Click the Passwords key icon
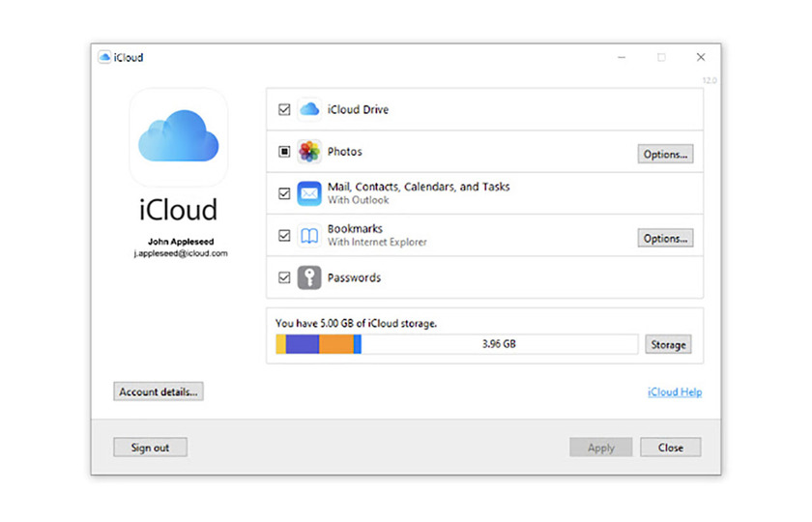Image resolution: width=812 pixels, height=522 pixels. coord(309,277)
